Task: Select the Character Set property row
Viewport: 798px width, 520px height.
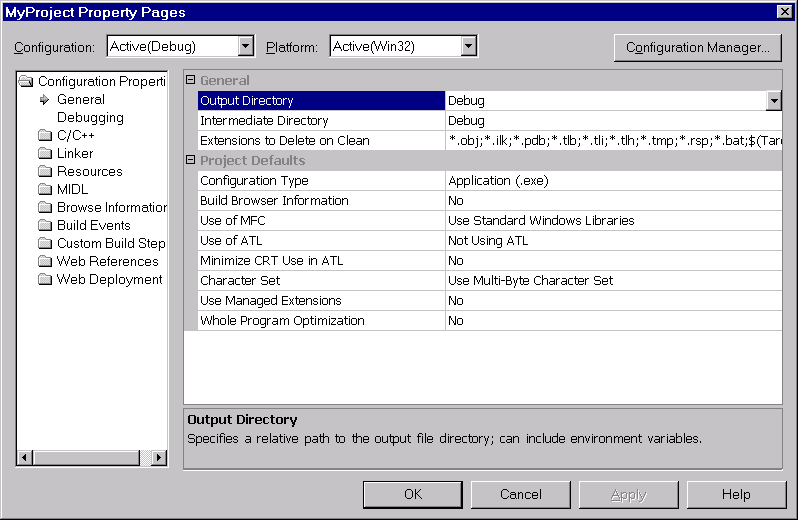Action: [x=320, y=281]
